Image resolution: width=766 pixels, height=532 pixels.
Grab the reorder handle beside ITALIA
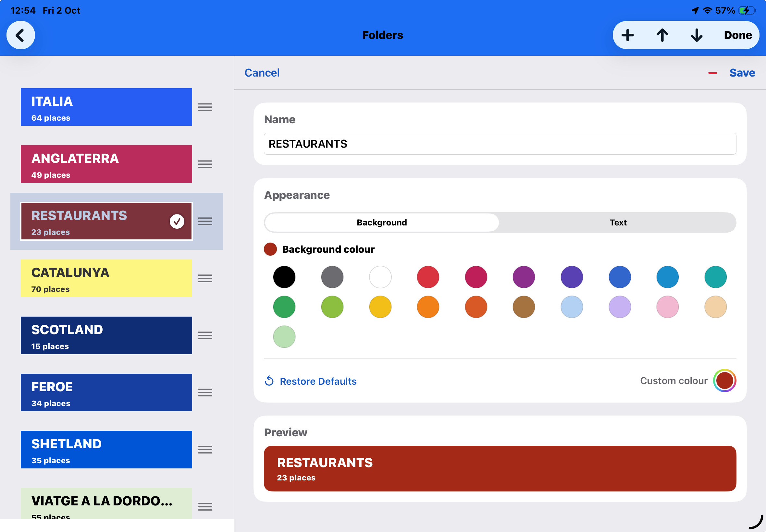click(205, 107)
